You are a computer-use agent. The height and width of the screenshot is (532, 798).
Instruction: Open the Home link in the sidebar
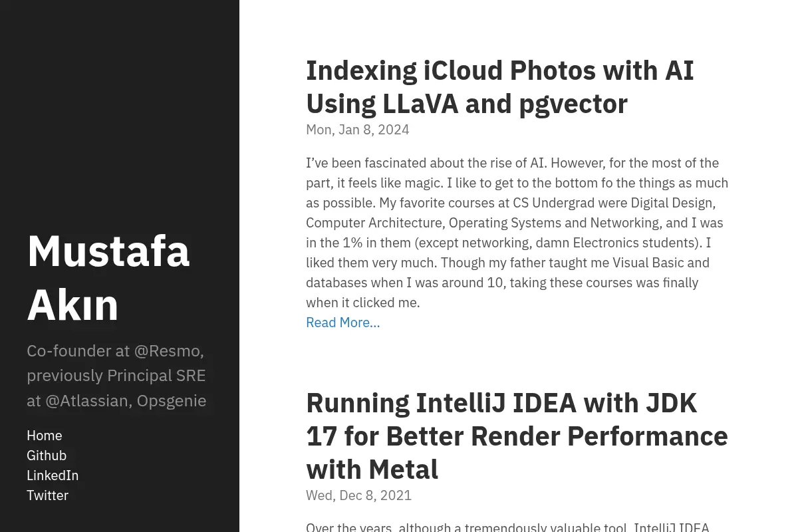tap(44, 436)
